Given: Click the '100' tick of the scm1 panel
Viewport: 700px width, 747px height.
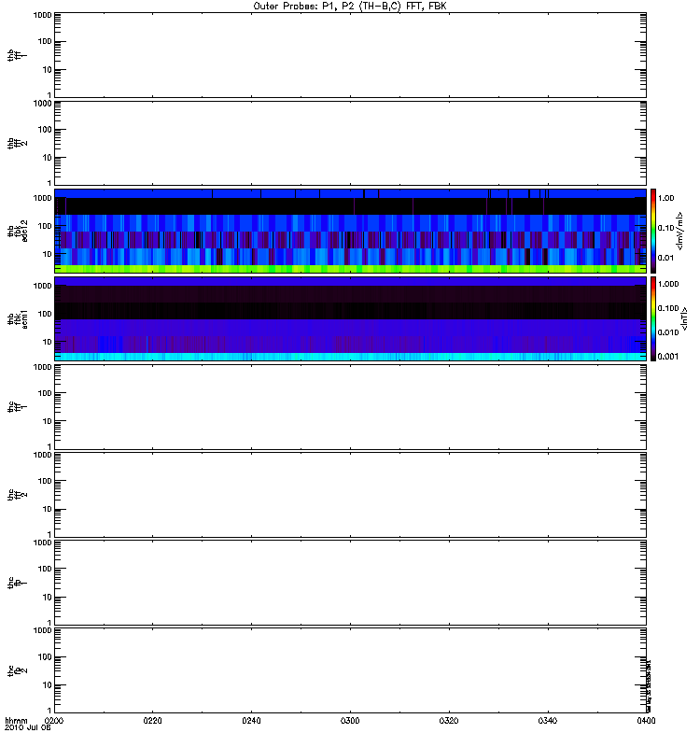Looking at the screenshot, I should tap(45, 314).
